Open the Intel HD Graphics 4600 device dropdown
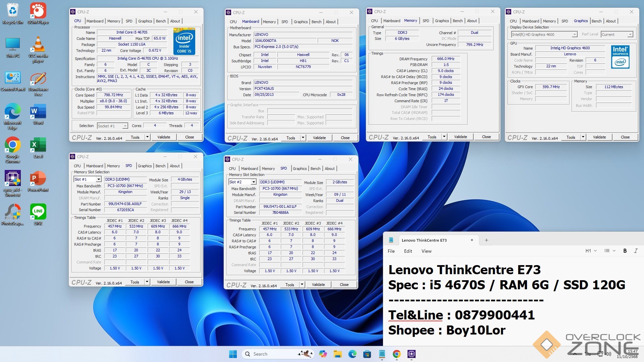 (574, 35)
